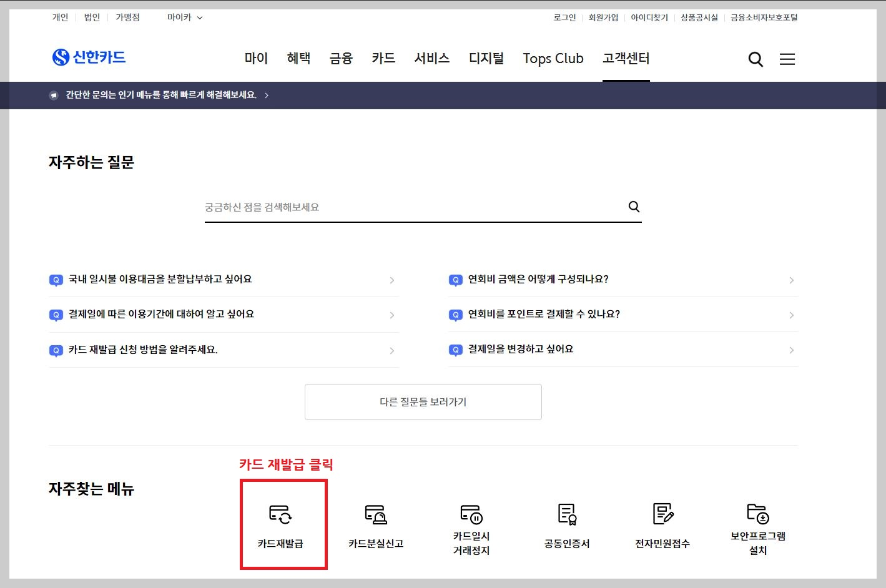Click the 상품공시실 link
This screenshot has width=886, height=588.
coord(699,17)
